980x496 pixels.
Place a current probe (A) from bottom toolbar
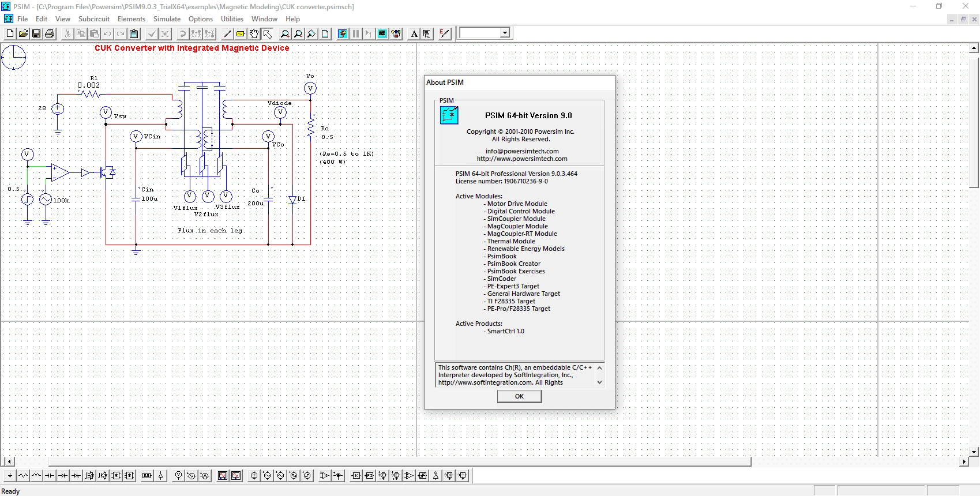click(205, 476)
